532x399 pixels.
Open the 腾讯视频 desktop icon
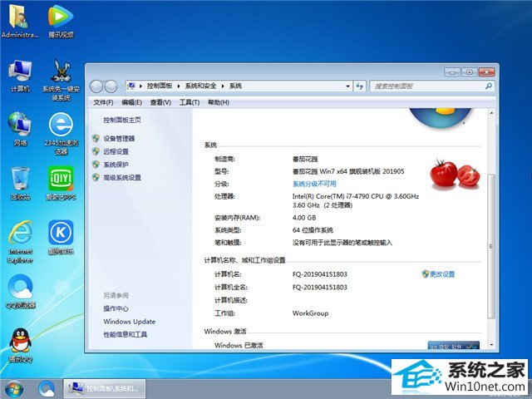[60, 17]
